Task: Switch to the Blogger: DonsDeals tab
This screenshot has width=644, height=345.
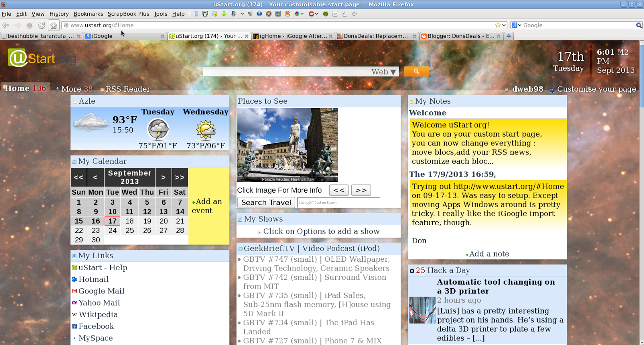Action: tap(461, 36)
